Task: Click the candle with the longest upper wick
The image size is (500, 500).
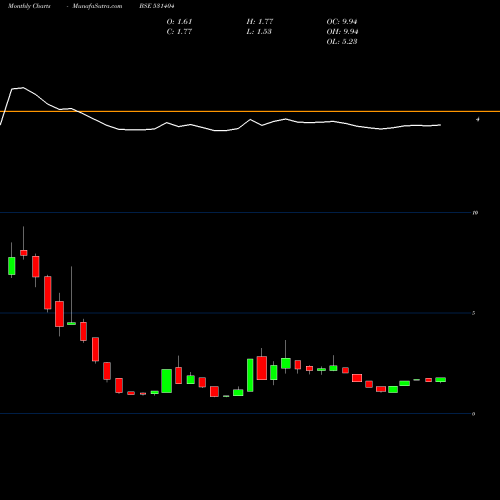Action: 71,323
